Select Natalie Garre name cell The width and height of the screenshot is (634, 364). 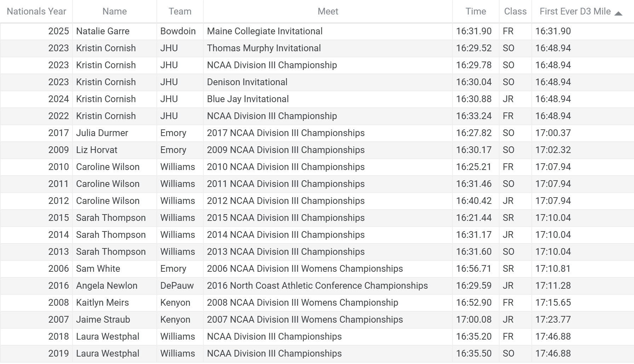pyautogui.click(x=103, y=31)
